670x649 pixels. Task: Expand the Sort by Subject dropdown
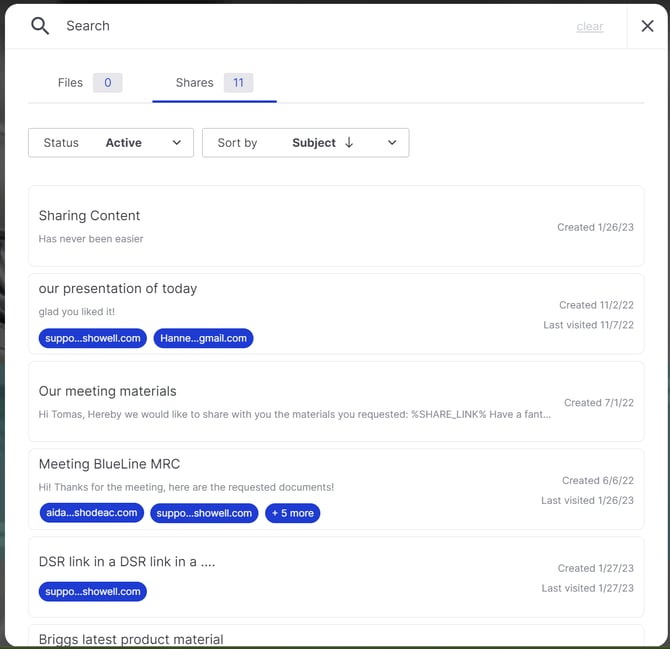pyautogui.click(x=305, y=143)
